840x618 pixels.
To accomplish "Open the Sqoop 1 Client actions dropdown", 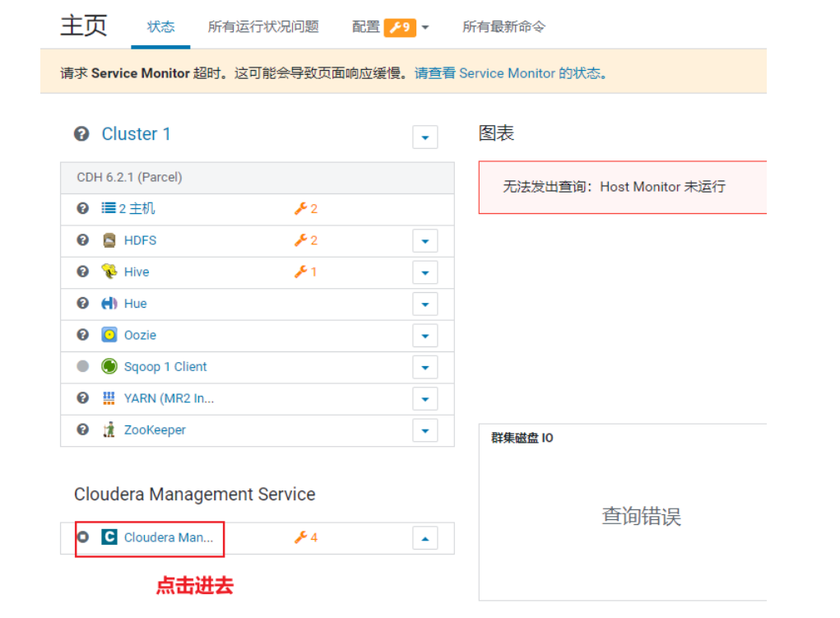I will coord(425,368).
